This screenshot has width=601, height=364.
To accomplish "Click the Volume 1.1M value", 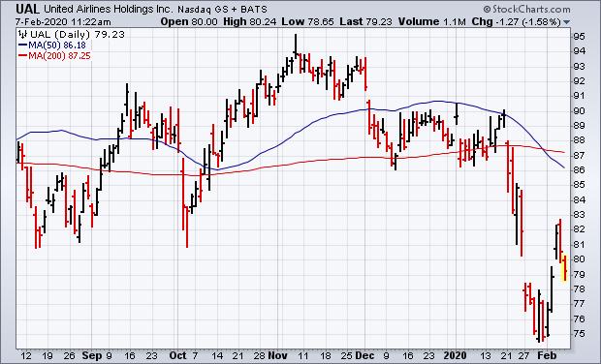I will pyautogui.click(x=431, y=22).
